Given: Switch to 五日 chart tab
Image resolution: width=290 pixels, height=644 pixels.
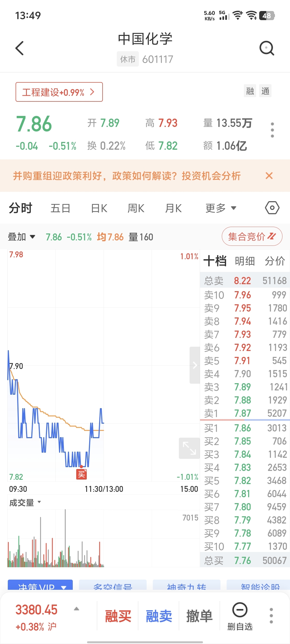Looking at the screenshot, I should (x=60, y=208).
